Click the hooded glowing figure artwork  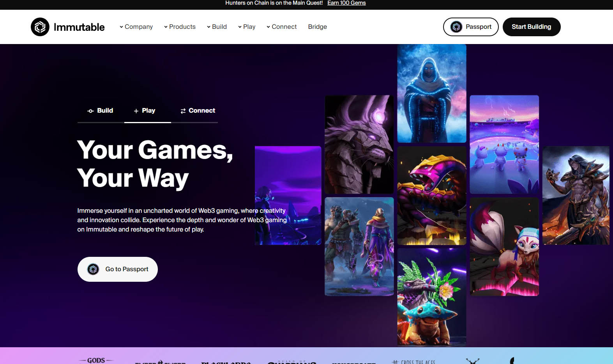click(431, 94)
